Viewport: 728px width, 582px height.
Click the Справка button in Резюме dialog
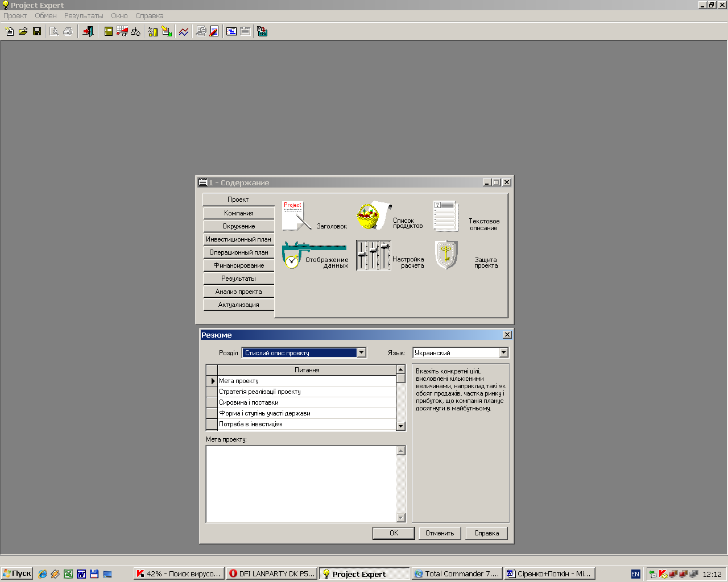486,533
